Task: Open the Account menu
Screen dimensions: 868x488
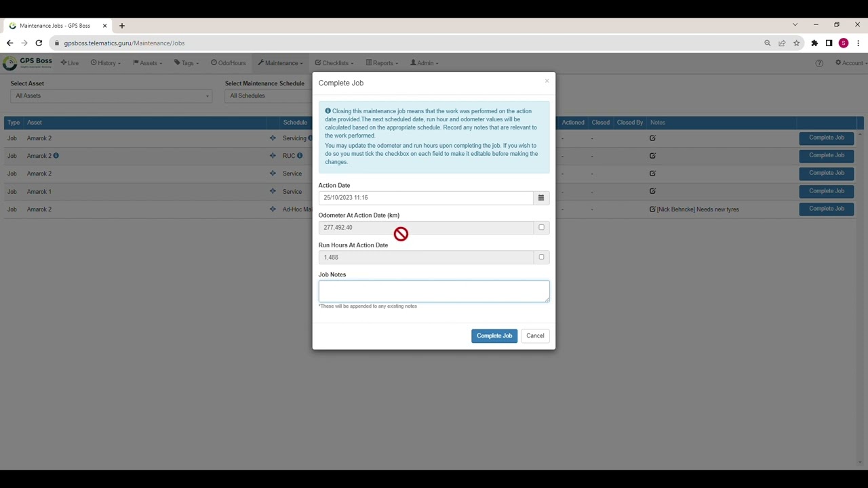Action: click(851, 63)
